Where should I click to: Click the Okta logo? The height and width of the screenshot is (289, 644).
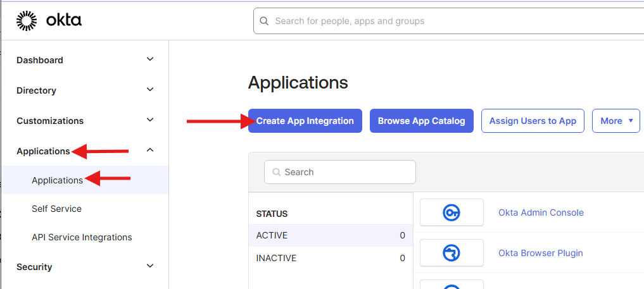49,21
